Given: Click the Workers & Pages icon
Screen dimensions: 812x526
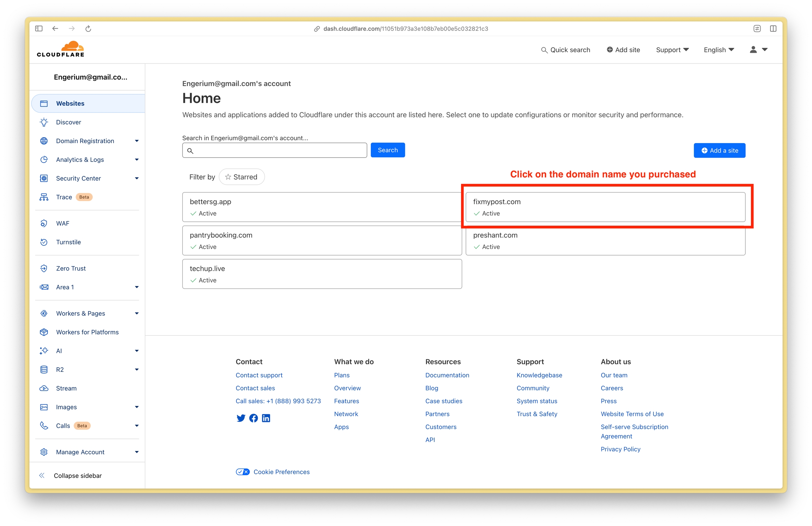Looking at the screenshot, I should 44,313.
